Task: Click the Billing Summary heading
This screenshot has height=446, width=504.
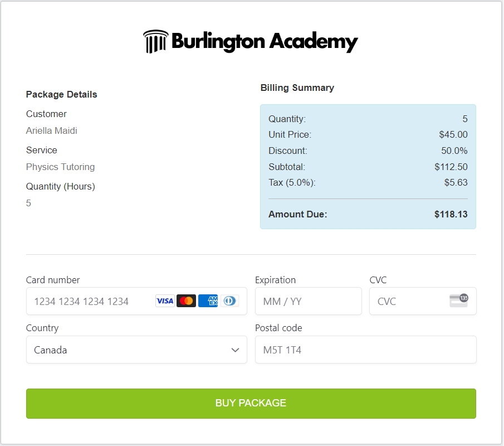Action: 297,88
